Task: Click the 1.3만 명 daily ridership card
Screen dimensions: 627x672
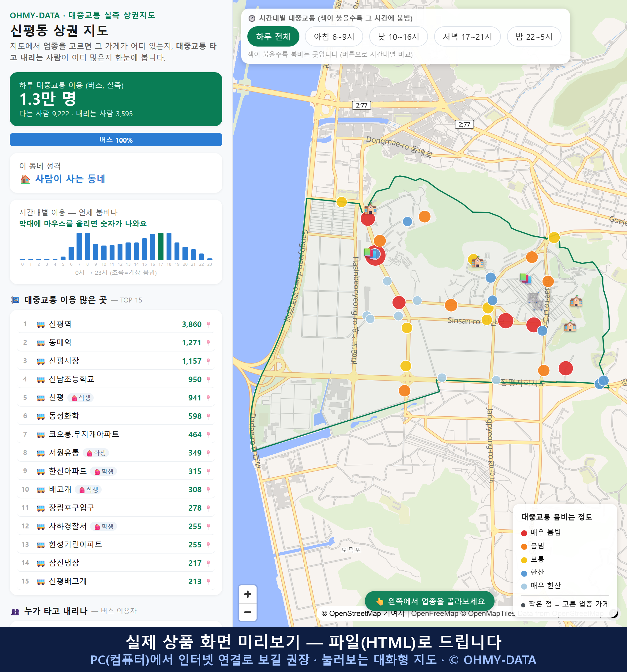Action: (116, 99)
